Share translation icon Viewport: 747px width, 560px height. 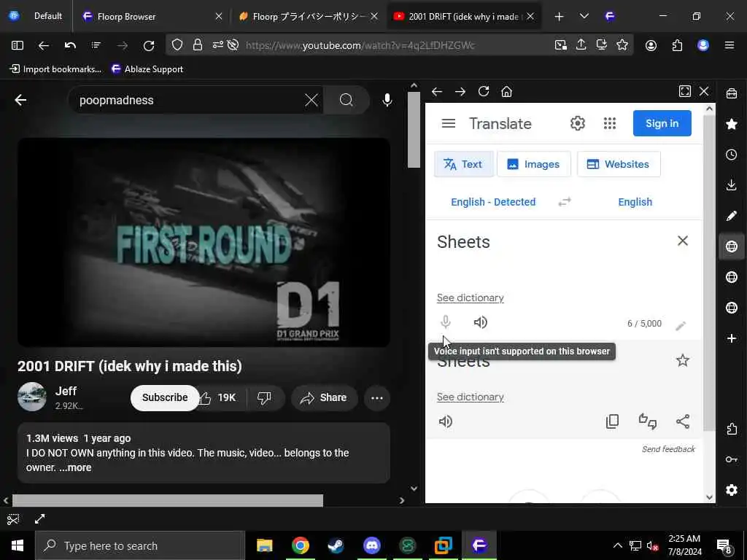[683, 421]
